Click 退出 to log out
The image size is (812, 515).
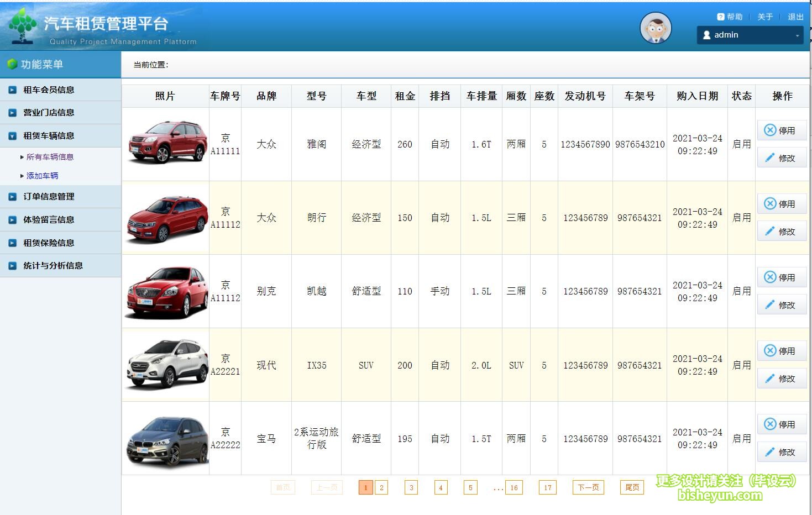pos(795,17)
